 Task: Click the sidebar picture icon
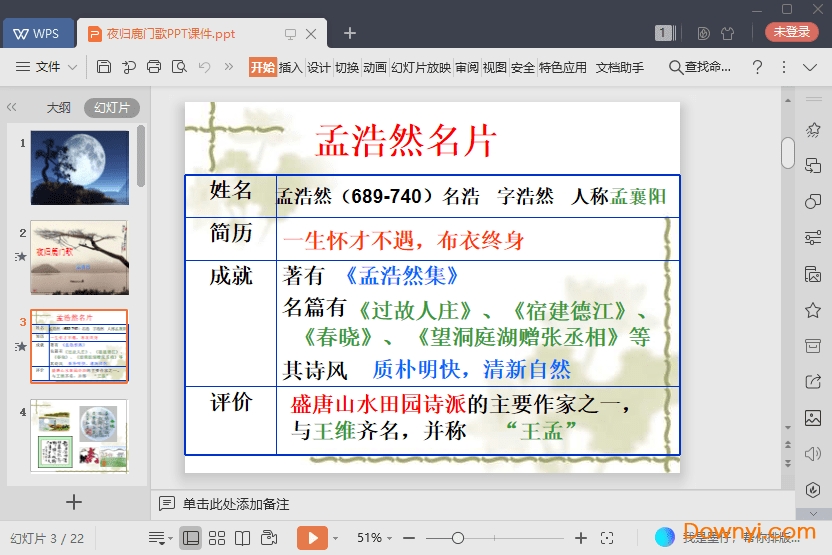coord(813,418)
